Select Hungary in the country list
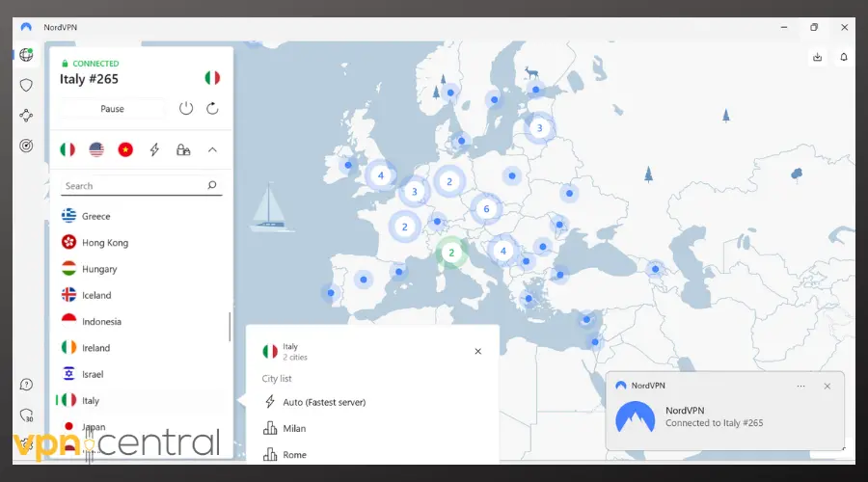Screen dimensions: 868x482 click(141, 269)
